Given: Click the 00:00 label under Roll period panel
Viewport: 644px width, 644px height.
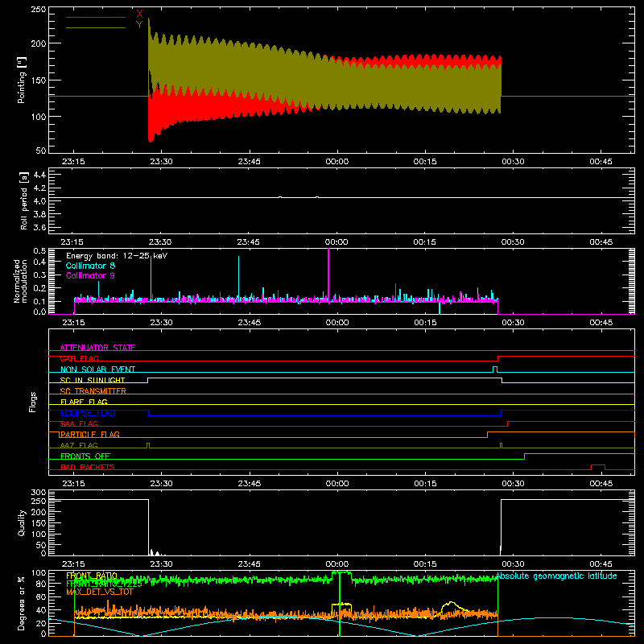Looking at the screenshot, I should tap(336, 242).
